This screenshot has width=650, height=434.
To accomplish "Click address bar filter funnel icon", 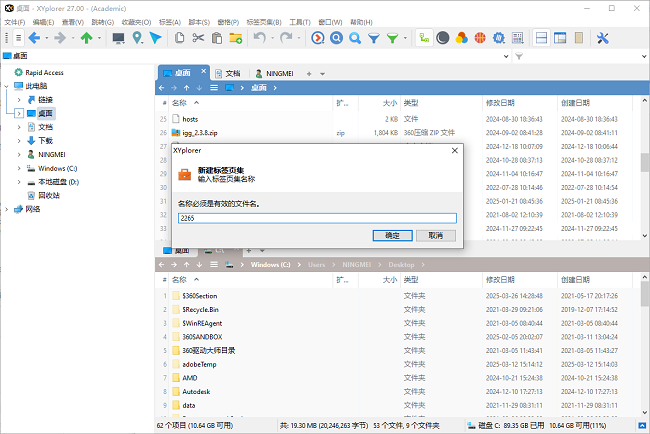I will (519, 56).
